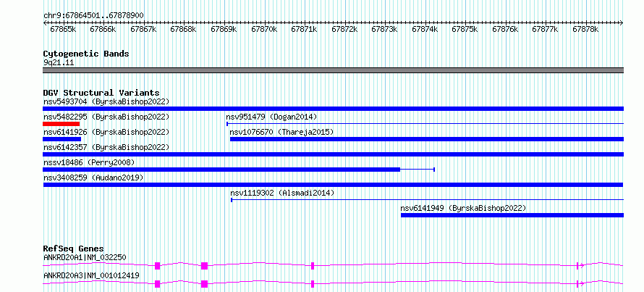
Task: Click the Cytogenetic Bands track heading
Action: (86, 54)
